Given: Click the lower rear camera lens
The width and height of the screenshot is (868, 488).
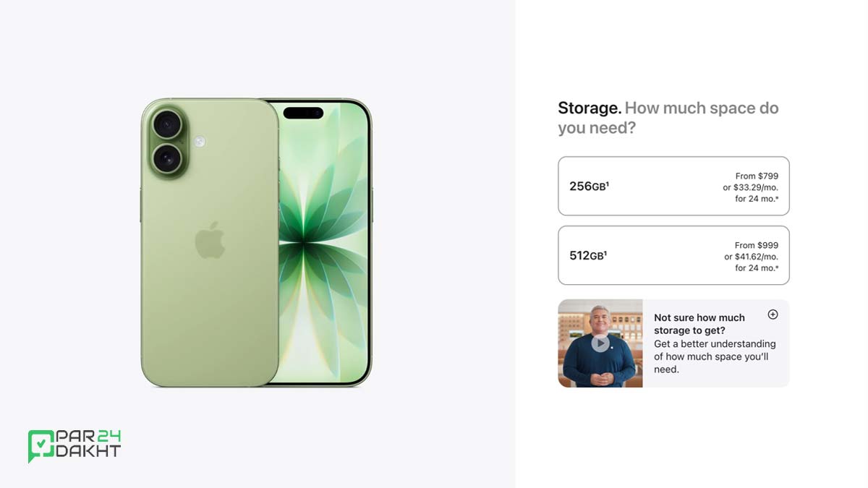Looking at the screenshot, I should pos(167,157).
